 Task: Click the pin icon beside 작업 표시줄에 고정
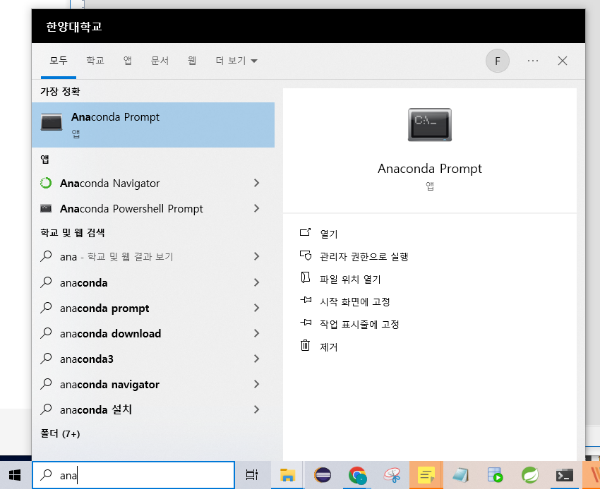tap(305, 323)
